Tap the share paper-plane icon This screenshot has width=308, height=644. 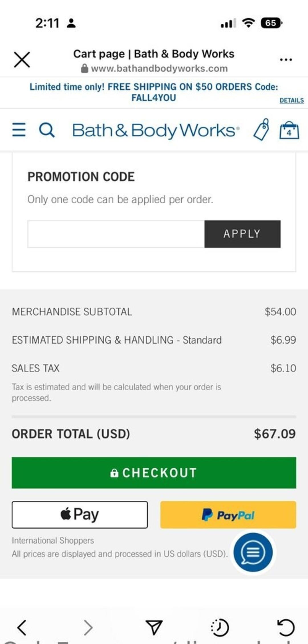pyautogui.click(x=154, y=627)
